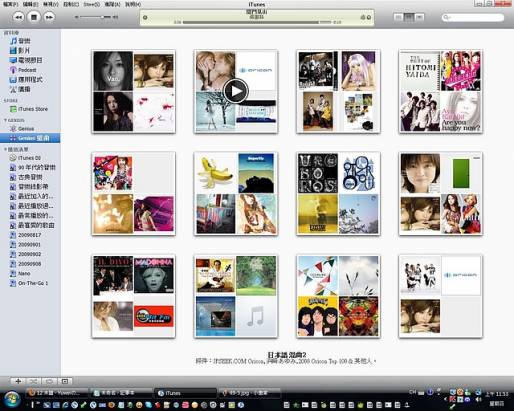
Task: Open the 說明 Help menu
Action: [x=133, y=4]
